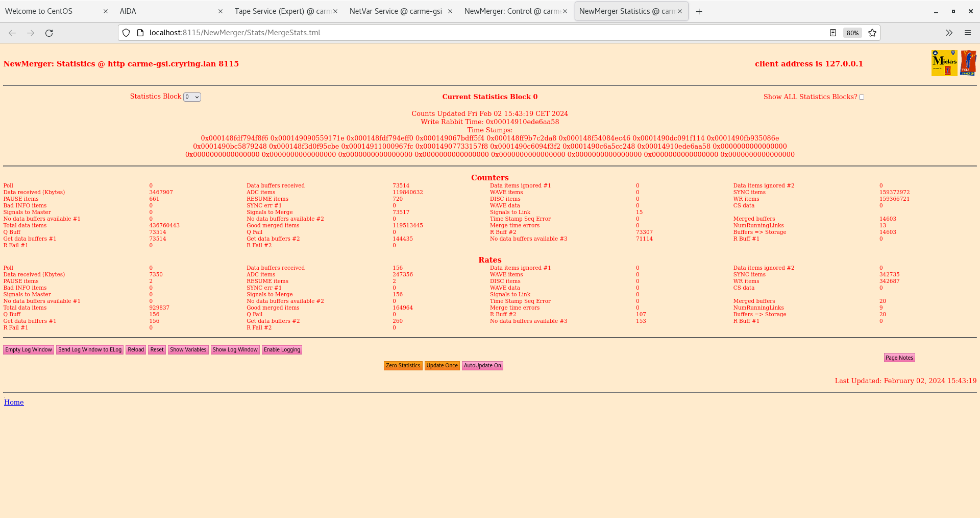The height and width of the screenshot is (518, 980).
Task: Close the Tape Service tab
Action: (335, 11)
